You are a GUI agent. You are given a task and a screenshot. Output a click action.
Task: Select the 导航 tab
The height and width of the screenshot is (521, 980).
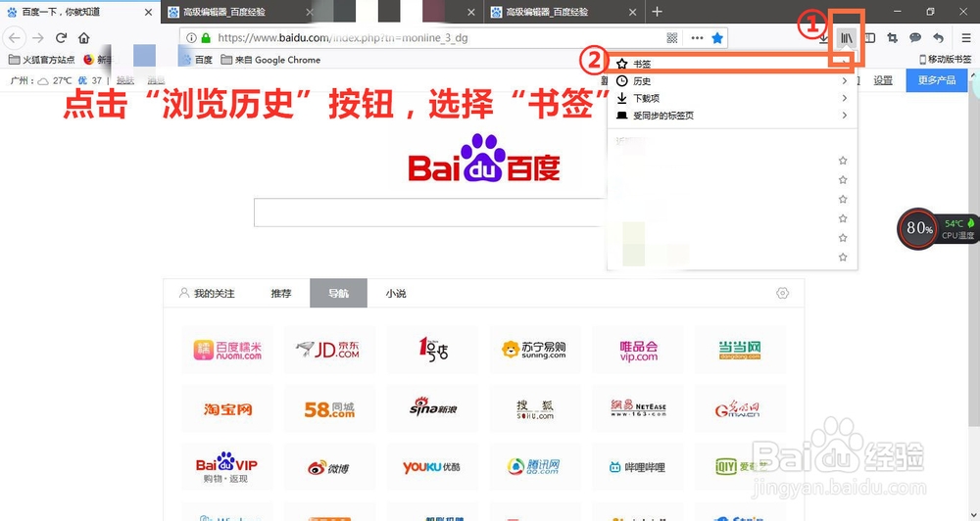(338, 293)
